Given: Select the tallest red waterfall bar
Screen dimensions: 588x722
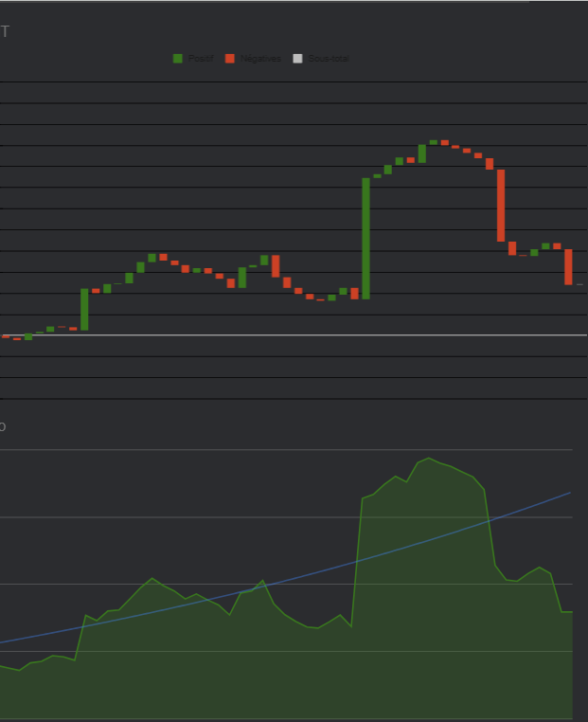Looking at the screenshot, I should (501, 206).
